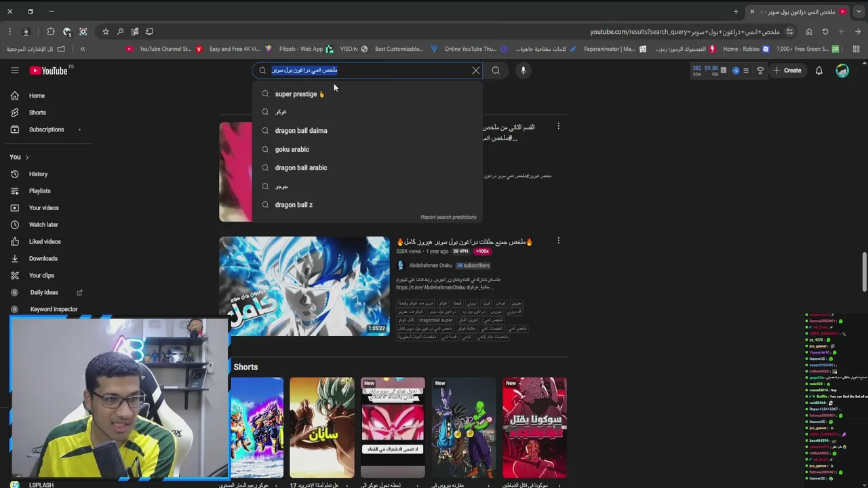868x488 pixels.
Task: Open "Home - Roblox" bookmark
Action: [746, 49]
